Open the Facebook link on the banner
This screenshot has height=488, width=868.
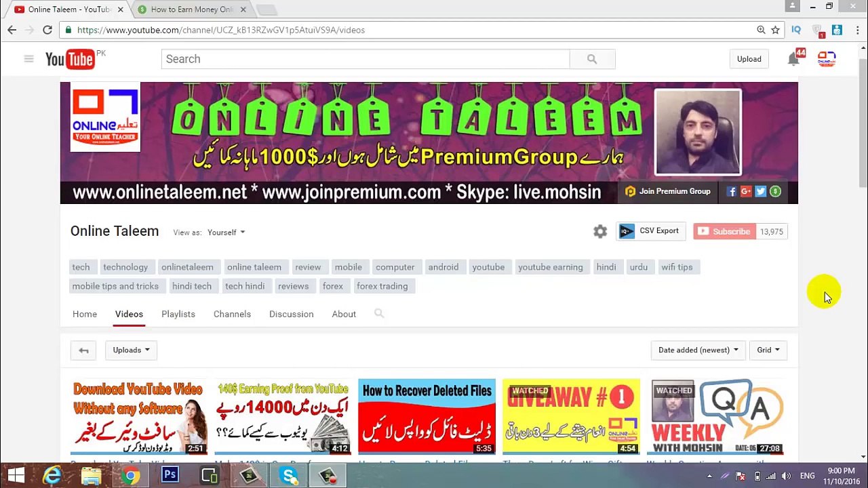(732, 192)
